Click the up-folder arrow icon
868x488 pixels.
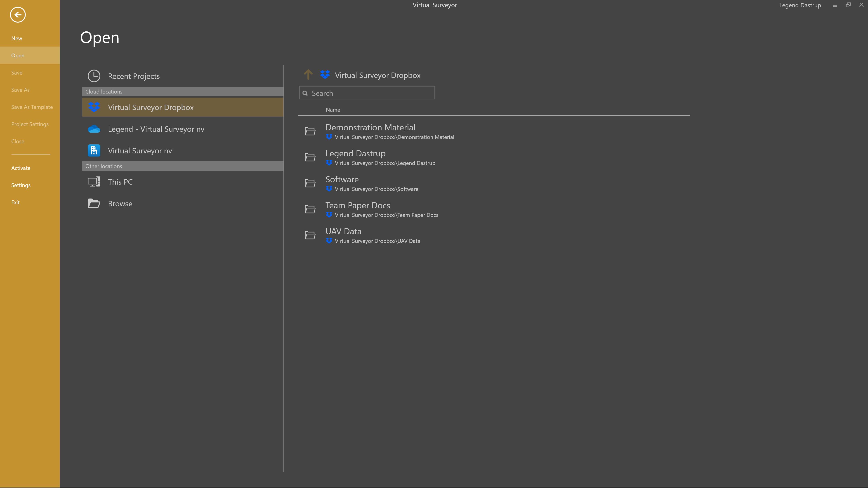[308, 75]
